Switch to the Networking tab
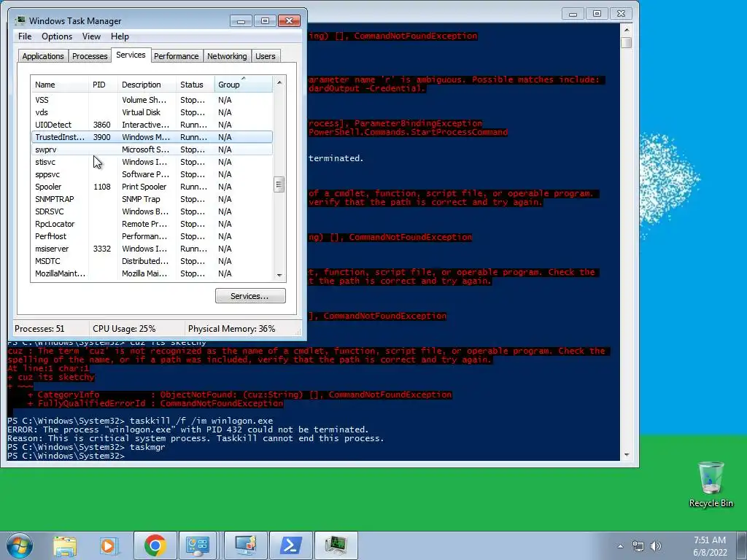Image resolution: width=747 pixels, height=560 pixels. pos(227,56)
